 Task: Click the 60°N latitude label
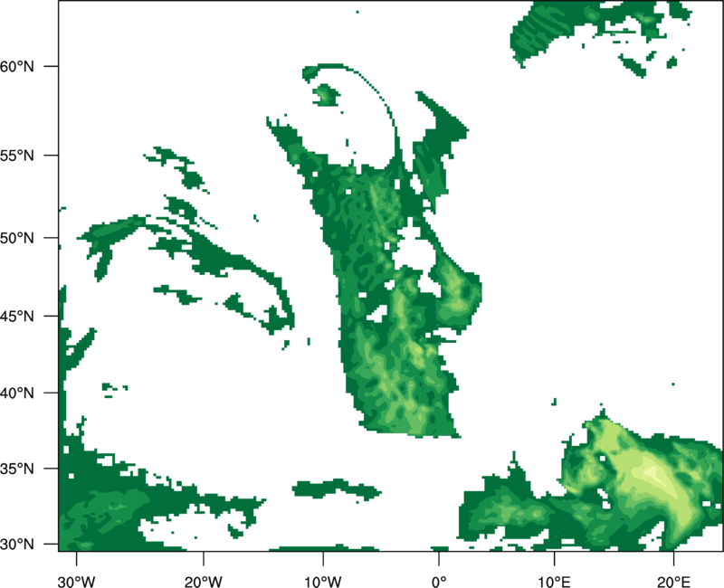(17, 66)
